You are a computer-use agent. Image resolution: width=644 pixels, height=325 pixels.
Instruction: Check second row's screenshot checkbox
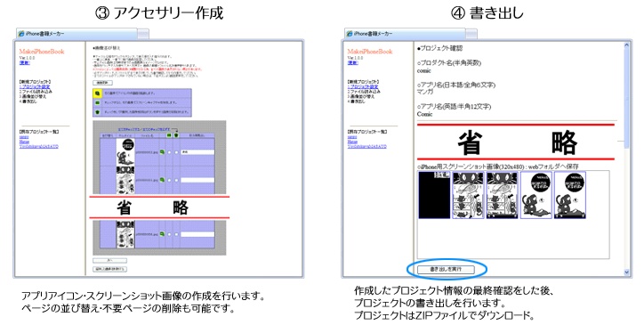(x=169, y=180)
